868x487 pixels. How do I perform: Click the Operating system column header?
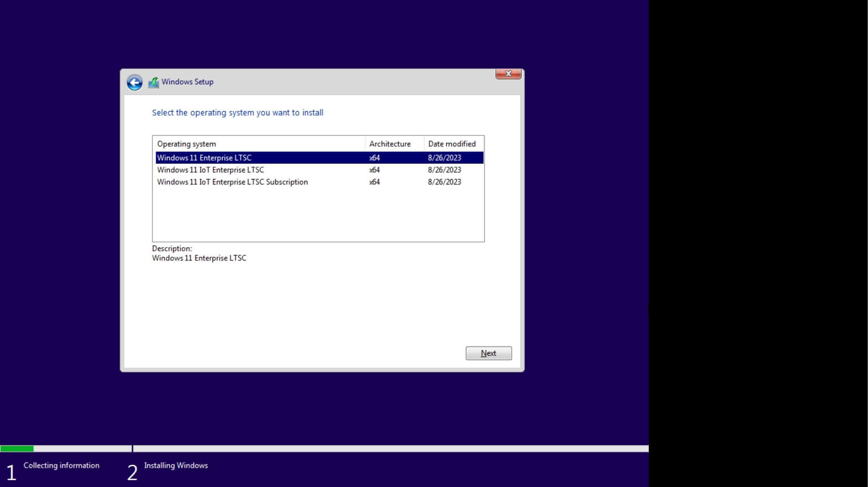(x=186, y=143)
